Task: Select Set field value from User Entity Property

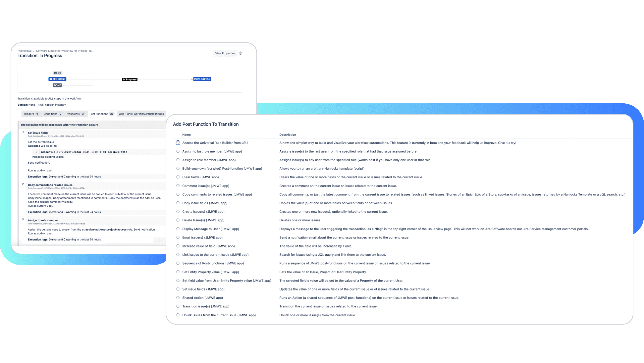Action: pyautogui.click(x=178, y=281)
